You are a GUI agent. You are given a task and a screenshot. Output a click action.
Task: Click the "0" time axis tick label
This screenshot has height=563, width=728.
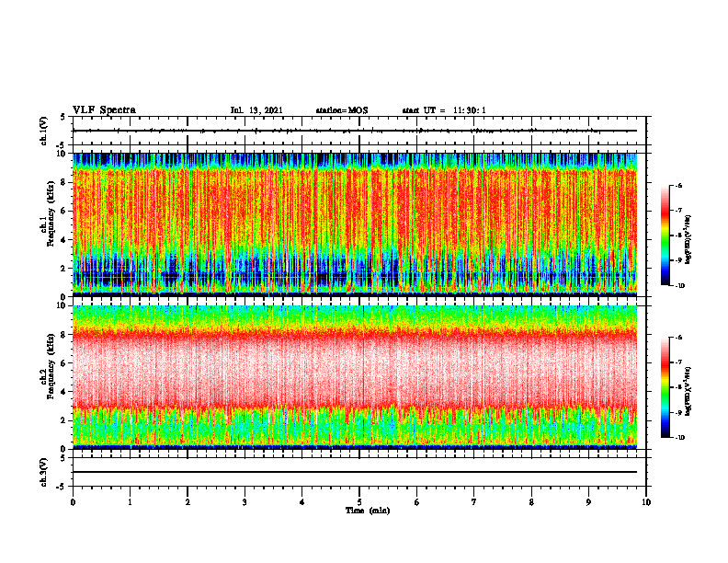coord(73,502)
